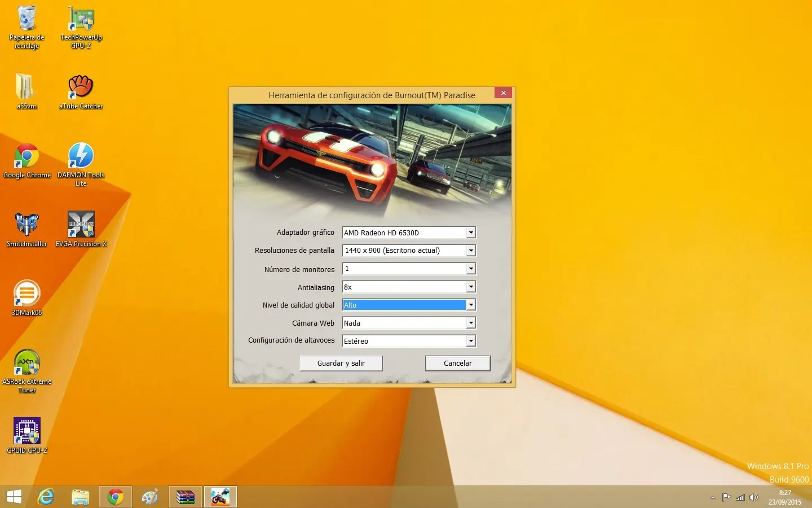Click the Windows Start button
Image resolution: width=812 pixels, height=508 pixels.
[14, 497]
